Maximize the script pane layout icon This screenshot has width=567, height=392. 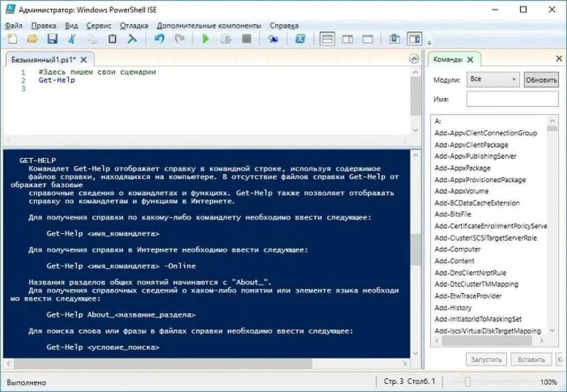click(x=368, y=39)
